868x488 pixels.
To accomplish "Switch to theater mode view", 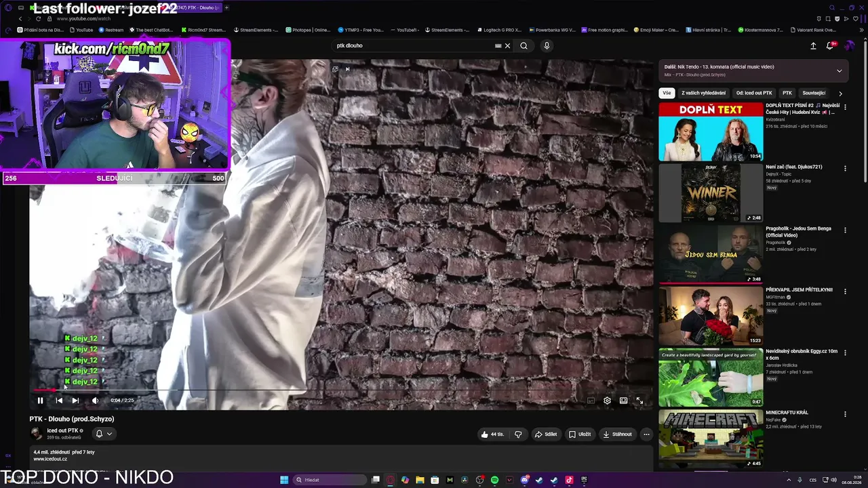I will click(623, 401).
